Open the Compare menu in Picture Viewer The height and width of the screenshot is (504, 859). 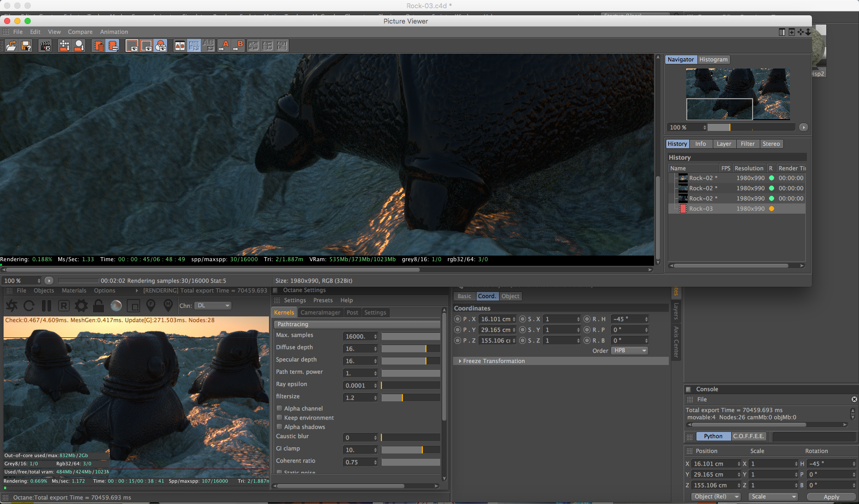click(x=80, y=32)
